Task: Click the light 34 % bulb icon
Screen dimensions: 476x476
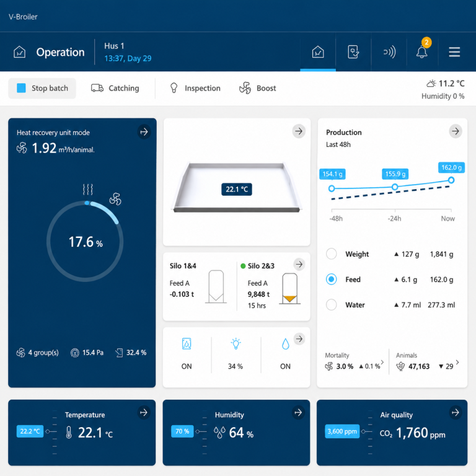Action: click(236, 343)
